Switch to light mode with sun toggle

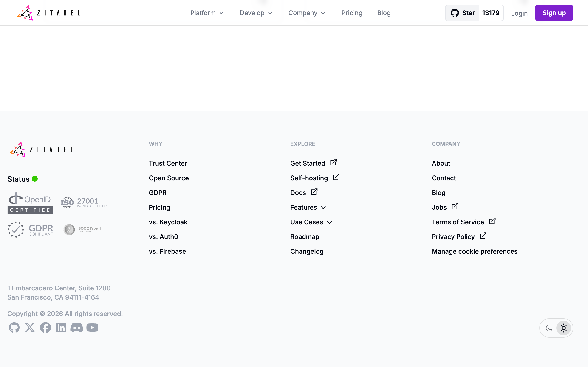click(x=563, y=328)
